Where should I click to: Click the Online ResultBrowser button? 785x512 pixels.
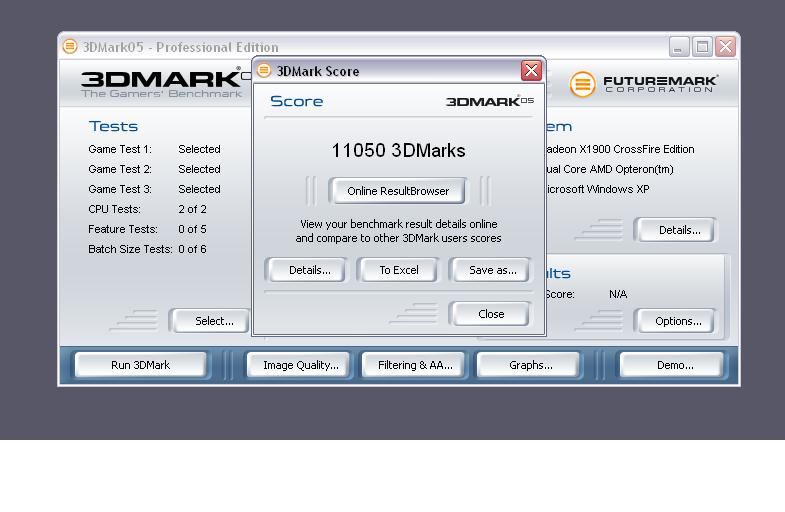coord(398,191)
